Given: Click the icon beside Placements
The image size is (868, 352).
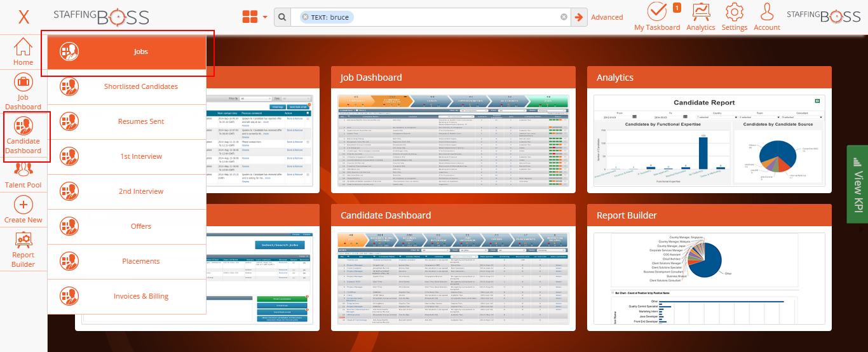Looking at the screenshot, I should (69, 261).
